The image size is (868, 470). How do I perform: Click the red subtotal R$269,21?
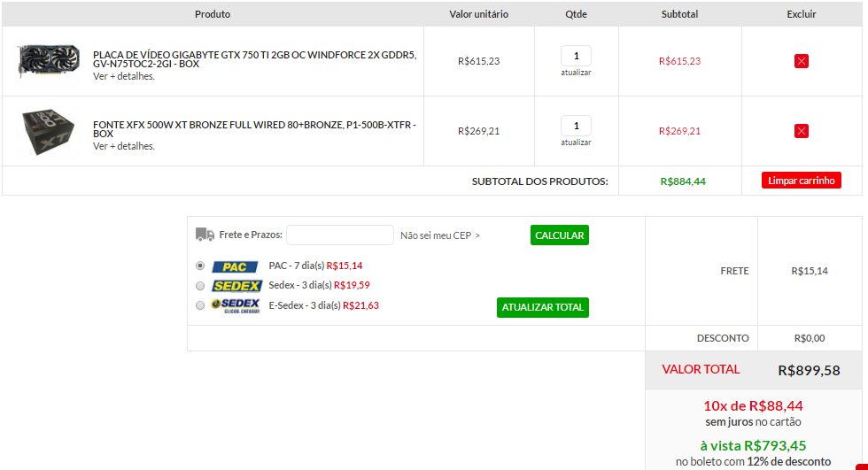pos(679,131)
